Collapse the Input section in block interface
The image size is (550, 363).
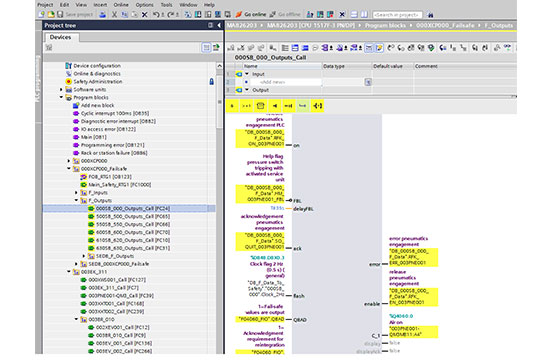(247, 74)
